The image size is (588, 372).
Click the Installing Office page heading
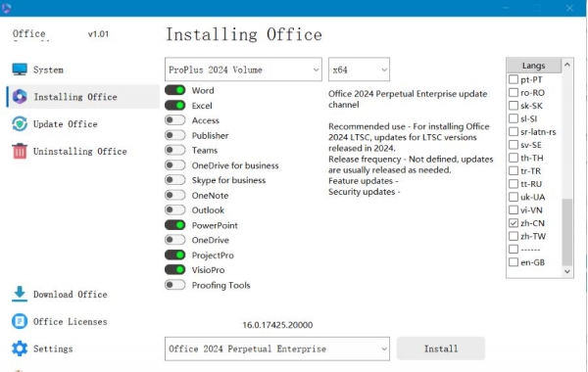coord(244,34)
